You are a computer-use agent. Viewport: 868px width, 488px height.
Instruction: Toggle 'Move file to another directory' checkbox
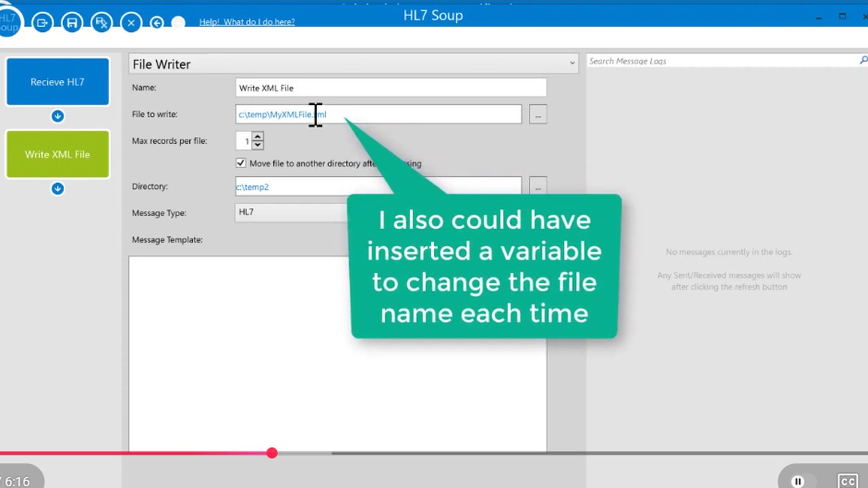[x=241, y=163]
